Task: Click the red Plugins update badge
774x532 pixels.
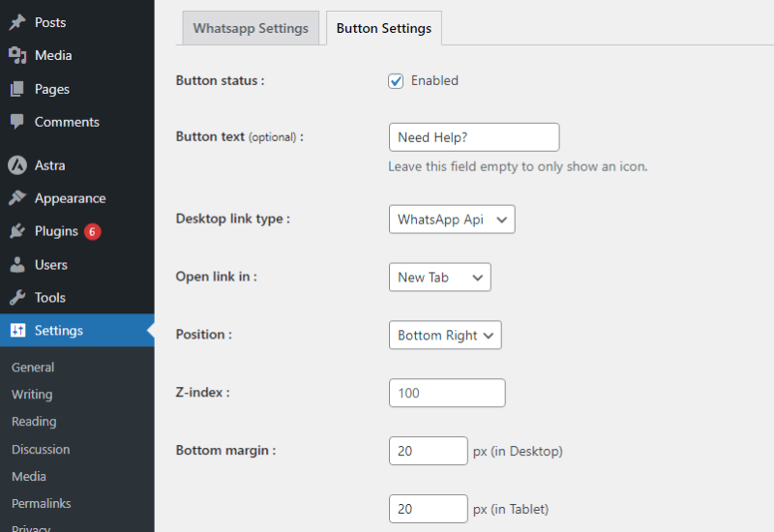Action: point(92,231)
